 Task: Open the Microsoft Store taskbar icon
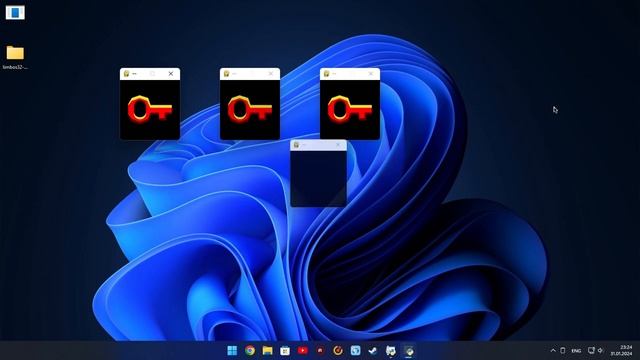285,350
